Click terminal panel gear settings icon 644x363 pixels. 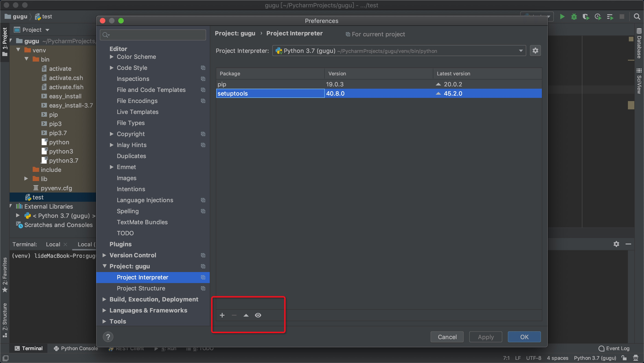click(x=616, y=244)
